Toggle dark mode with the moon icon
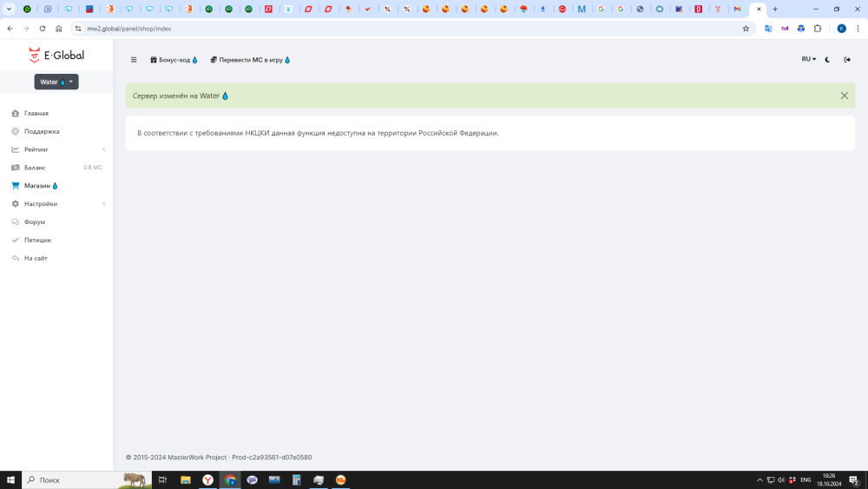Screen dimensions: 868x489 [827, 60]
